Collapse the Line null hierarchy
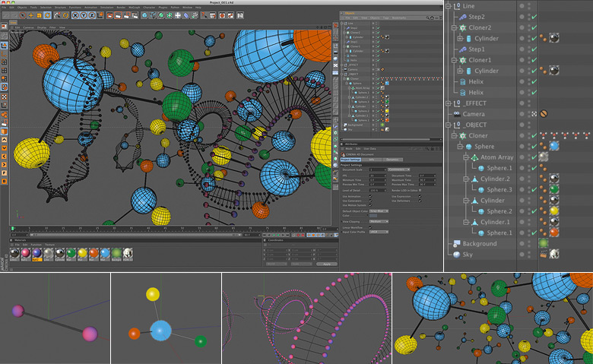This screenshot has height=364, width=593. click(449, 5)
